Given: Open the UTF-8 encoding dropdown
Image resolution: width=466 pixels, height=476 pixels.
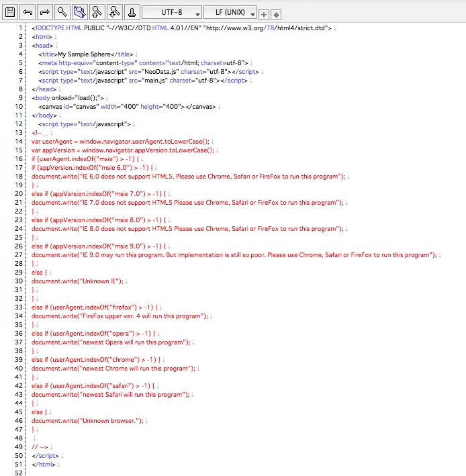Looking at the screenshot, I should 172,13.
